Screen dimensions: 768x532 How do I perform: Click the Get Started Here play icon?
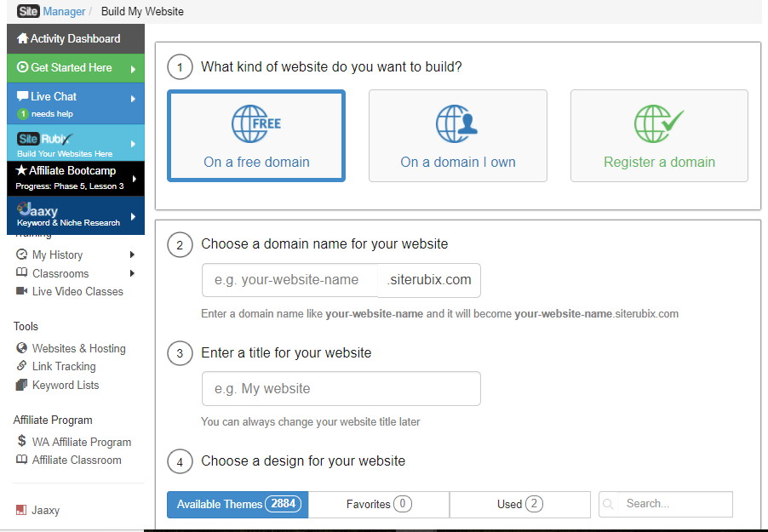click(22, 67)
